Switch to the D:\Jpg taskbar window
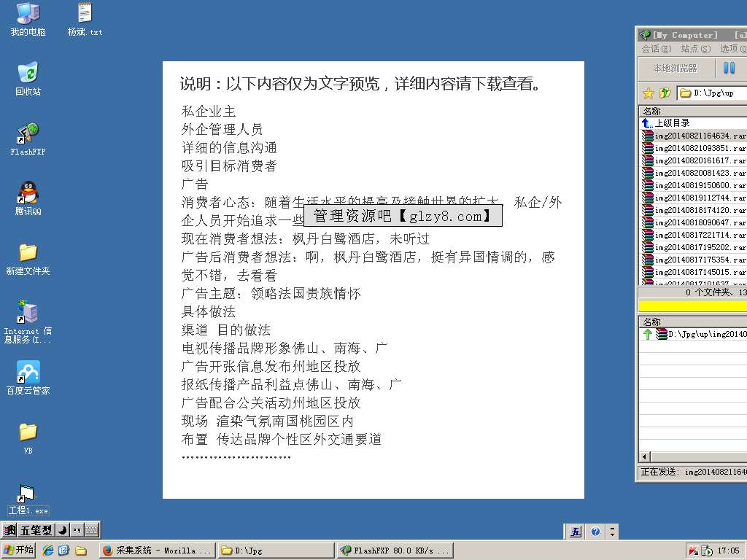This screenshot has height=560, width=747. click(276, 551)
